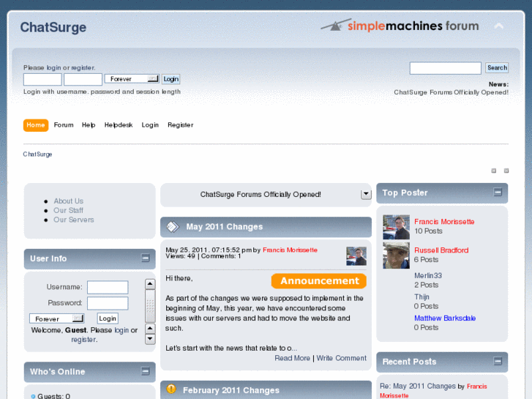The width and height of the screenshot is (532, 399).
Task: Click the ChatSurge breadcrumb link
Action: (x=37, y=154)
